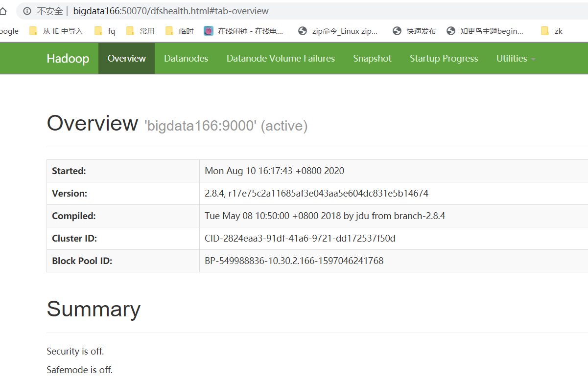Screen dimensions: 588x377
Task: View the Startup Progress tab
Action: pos(444,59)
